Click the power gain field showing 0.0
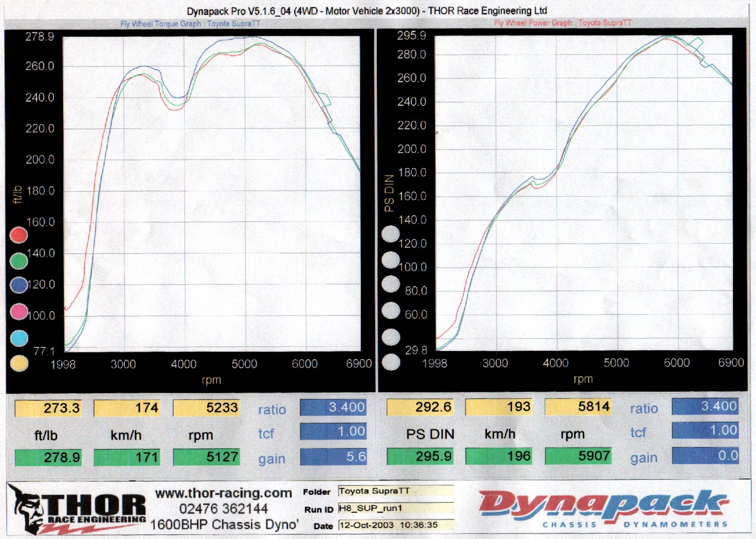This screenshot has width=756, height=539. 705,456
